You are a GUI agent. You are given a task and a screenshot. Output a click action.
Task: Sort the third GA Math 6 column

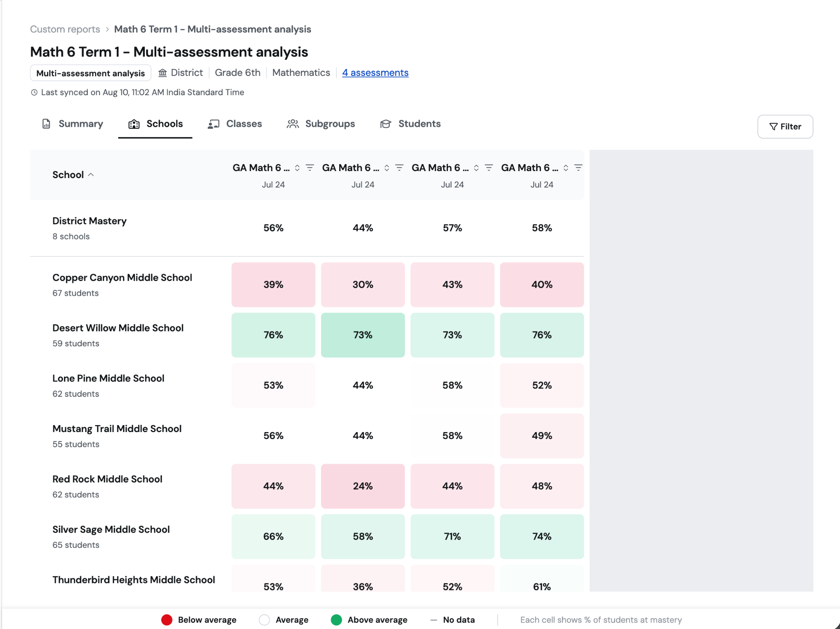476,168
